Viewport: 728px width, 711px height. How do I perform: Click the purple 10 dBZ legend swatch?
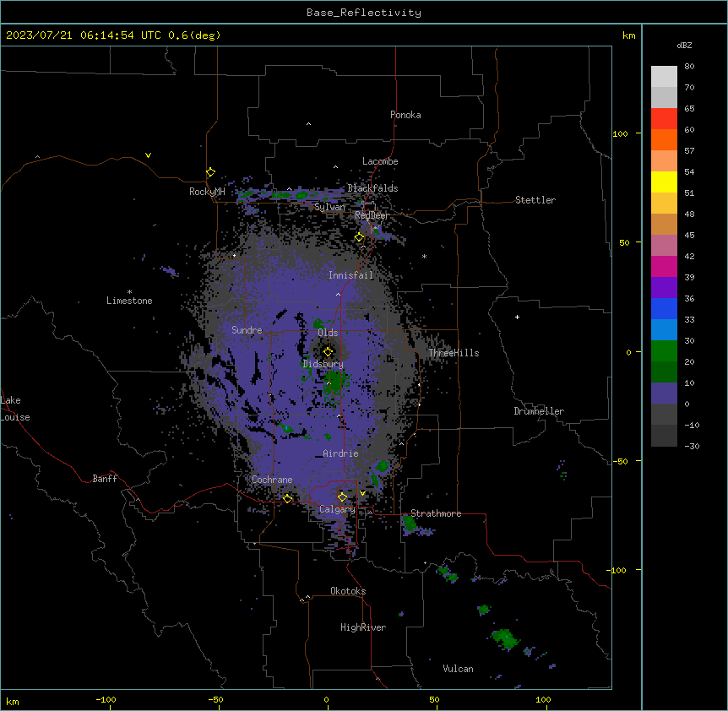[664, 393]
